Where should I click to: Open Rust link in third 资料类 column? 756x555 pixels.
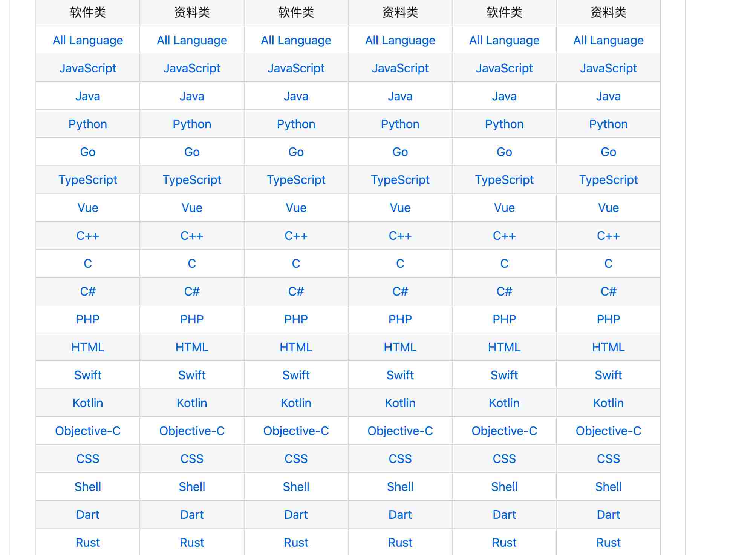pos(608,543)
